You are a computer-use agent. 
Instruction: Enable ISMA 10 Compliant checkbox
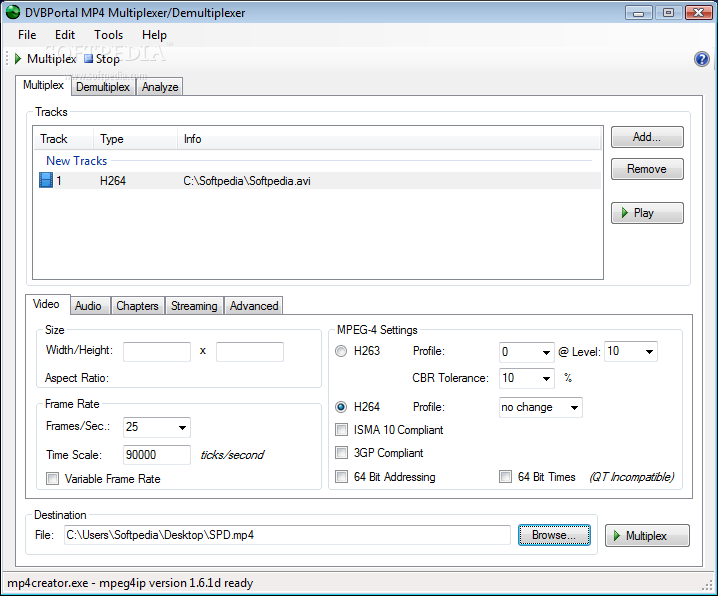click(x=342, y=429)
